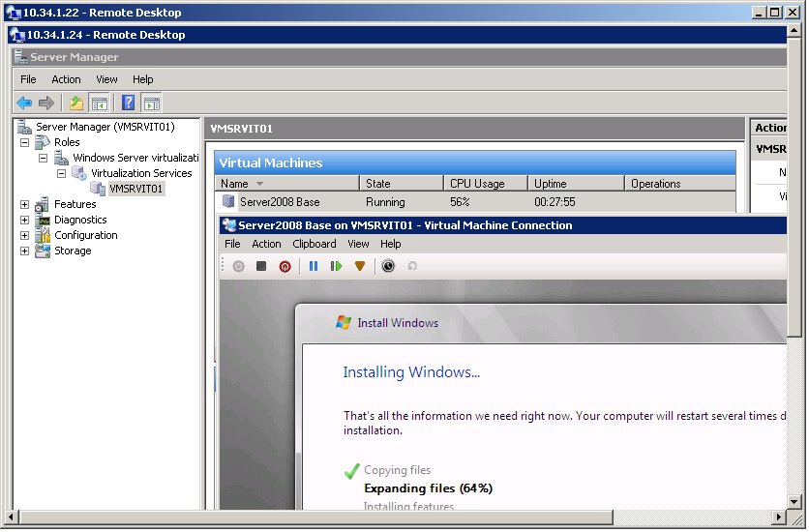This screenshot has width=809, height=532.
Task: Click the Turn Off button in VM Connection toolbar
Action: 261,267
